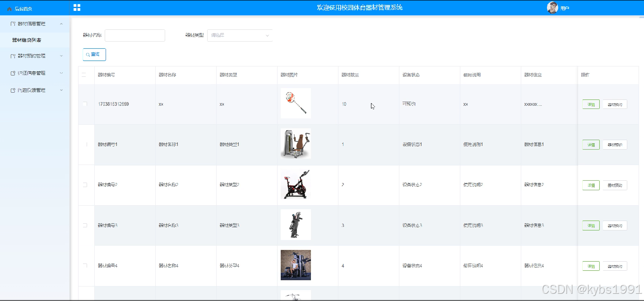
Task: Open the badminton racket image thumbnail
Action: pos(296,103)
